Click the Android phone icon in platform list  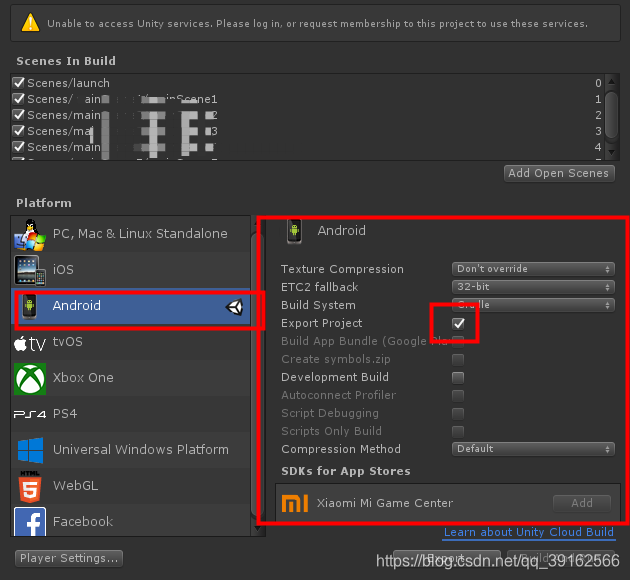(x=29, y=306)
